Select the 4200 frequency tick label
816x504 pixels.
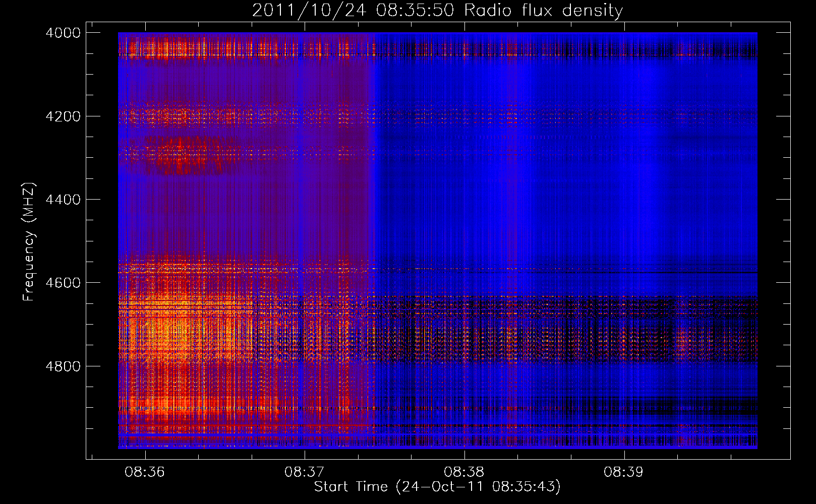coord(63,116)
